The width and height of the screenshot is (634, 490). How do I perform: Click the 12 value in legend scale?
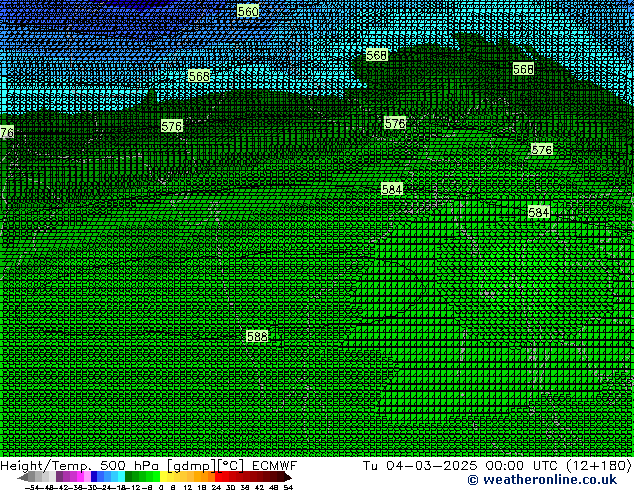tap(188, 487)
